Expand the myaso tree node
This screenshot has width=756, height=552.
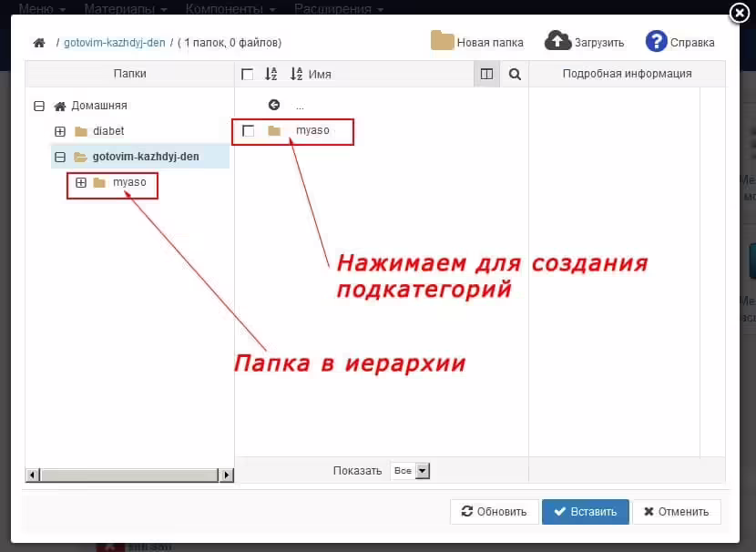tap(81, 182)
